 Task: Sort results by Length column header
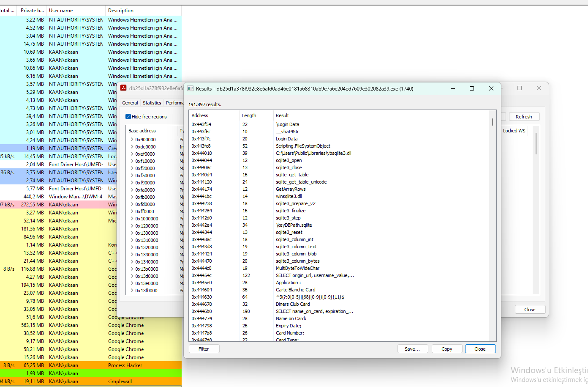256,115
